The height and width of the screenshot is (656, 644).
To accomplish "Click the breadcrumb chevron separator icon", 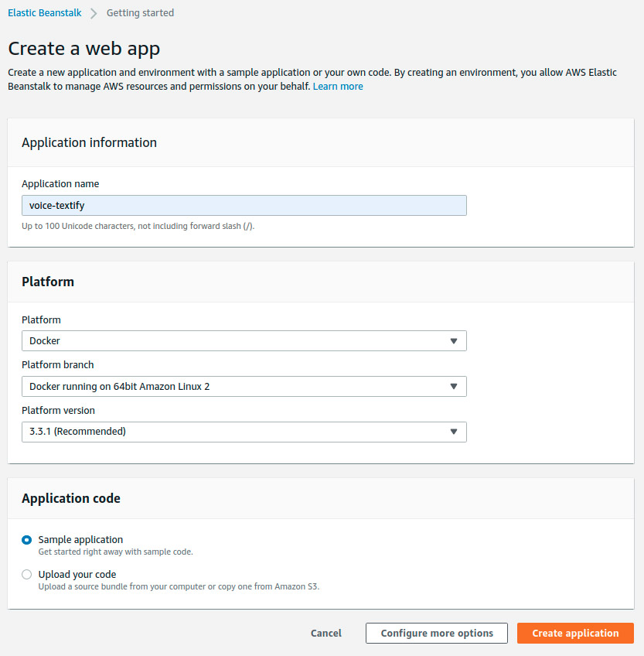I will click(94, 13).
